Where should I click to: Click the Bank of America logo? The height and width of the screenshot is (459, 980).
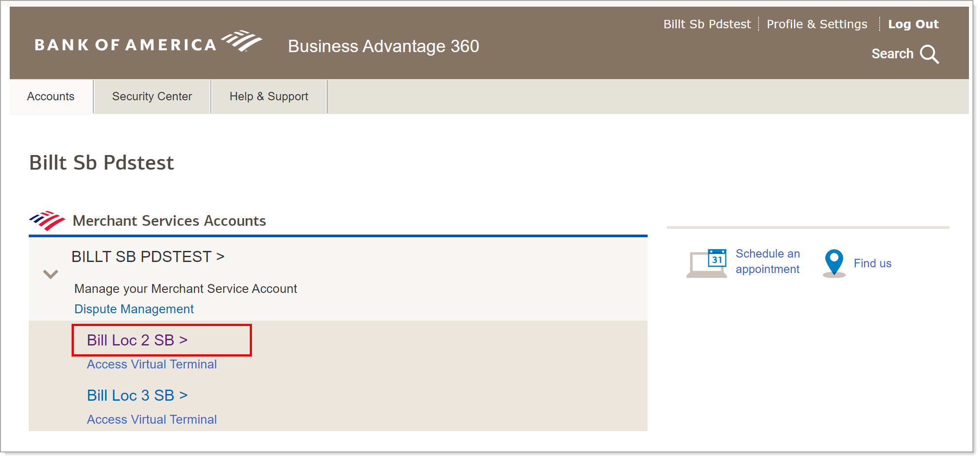pyautogui.click(x=149, y=42)
